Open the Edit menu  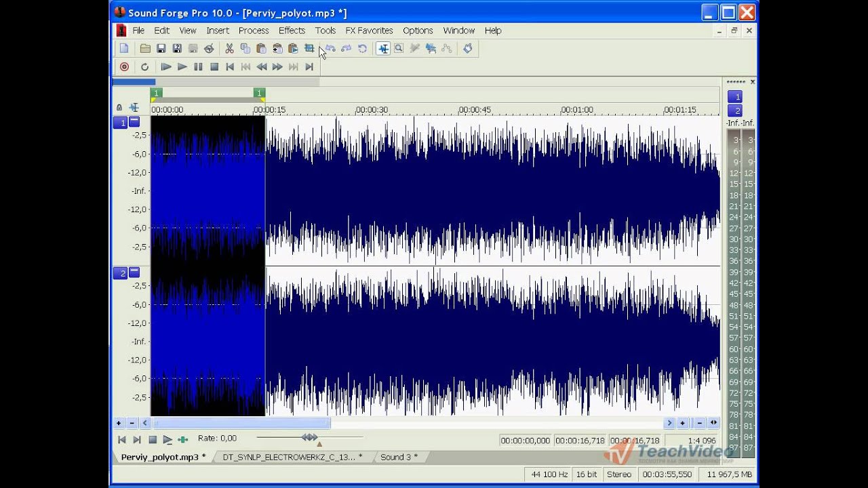(161, 30)
